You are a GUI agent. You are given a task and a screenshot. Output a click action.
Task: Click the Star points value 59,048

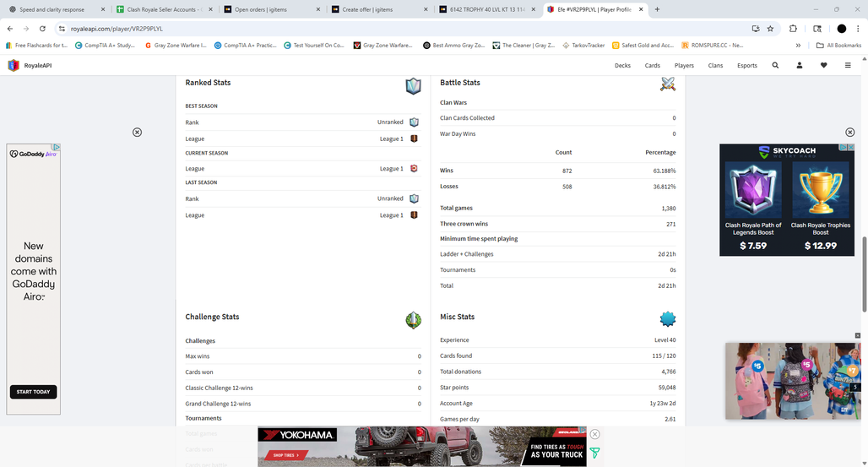pyautogui.click(x=667, y=388)
